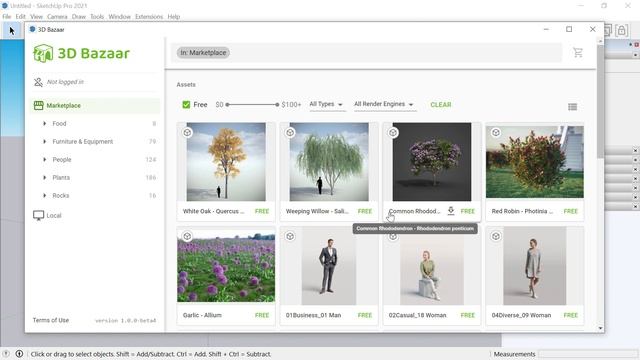Viewport: 640px width, 360px height.
Task: Click the version 1.0.0-beta4 text
Action: 126,320
